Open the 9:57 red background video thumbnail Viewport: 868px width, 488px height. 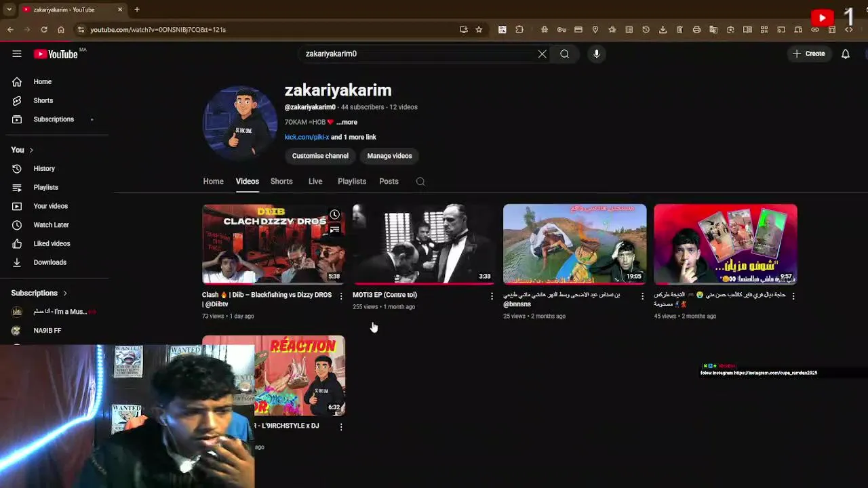726,244
